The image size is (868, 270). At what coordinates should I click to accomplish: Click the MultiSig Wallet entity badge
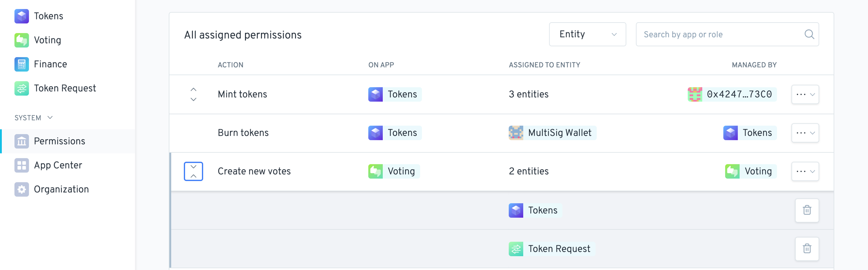(552, 133)
